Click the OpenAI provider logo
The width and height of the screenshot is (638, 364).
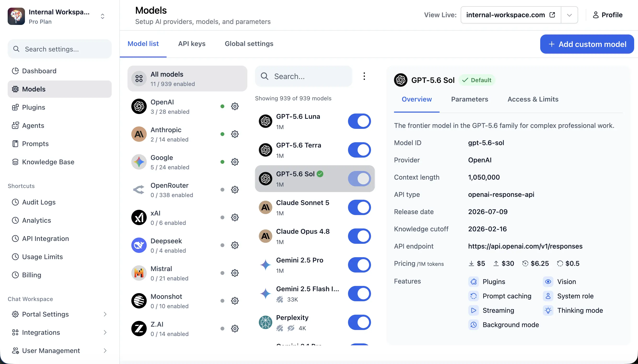(139, 107)
